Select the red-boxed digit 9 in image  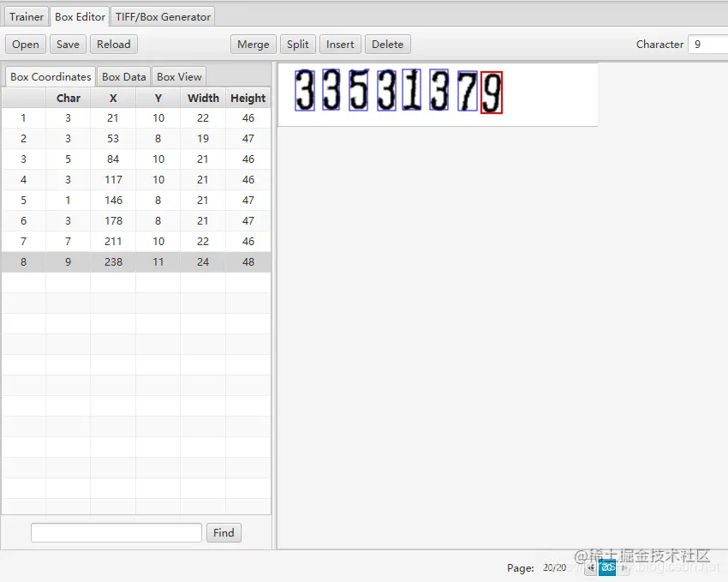point(492,92)
